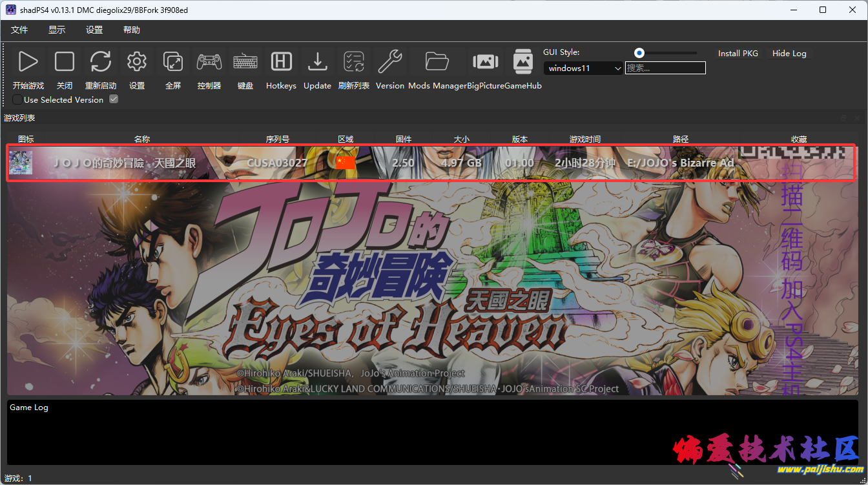Open the Version wrench icon
868x485 pixels.
(x=389, y=62)
